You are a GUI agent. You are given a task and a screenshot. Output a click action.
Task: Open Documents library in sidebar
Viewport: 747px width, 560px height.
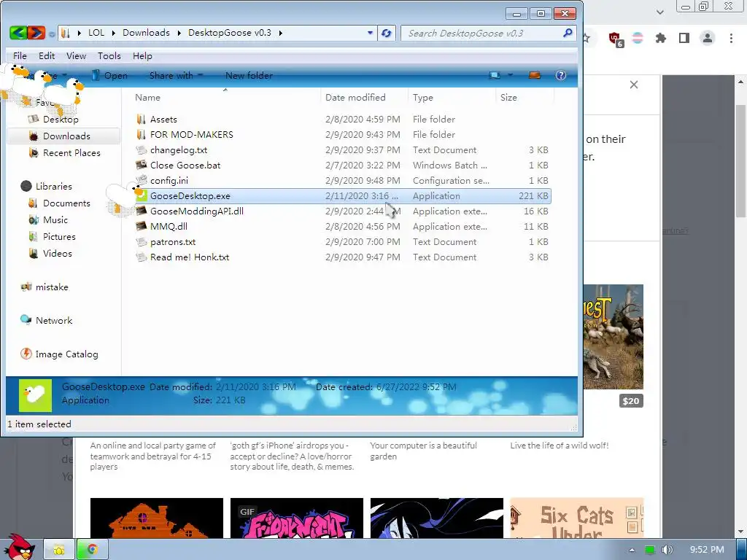(66, 203)
